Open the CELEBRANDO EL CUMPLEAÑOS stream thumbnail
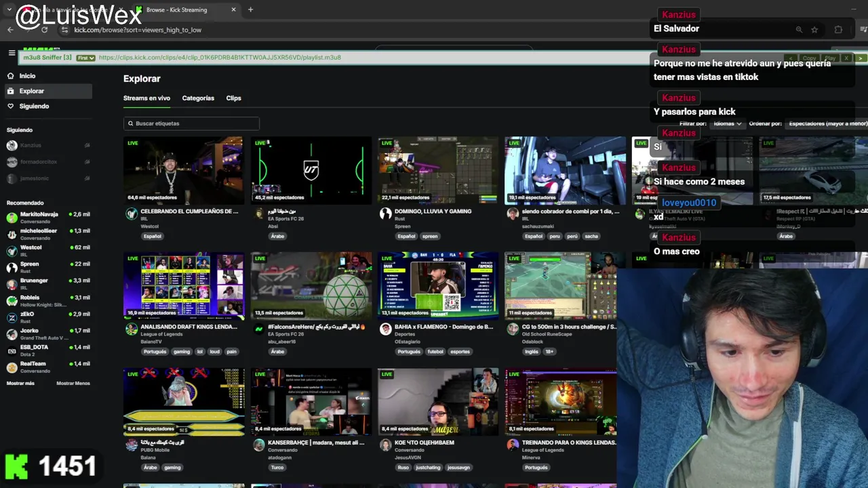The width and height of the screenshot is (868, 488). (x=183, y=170)
